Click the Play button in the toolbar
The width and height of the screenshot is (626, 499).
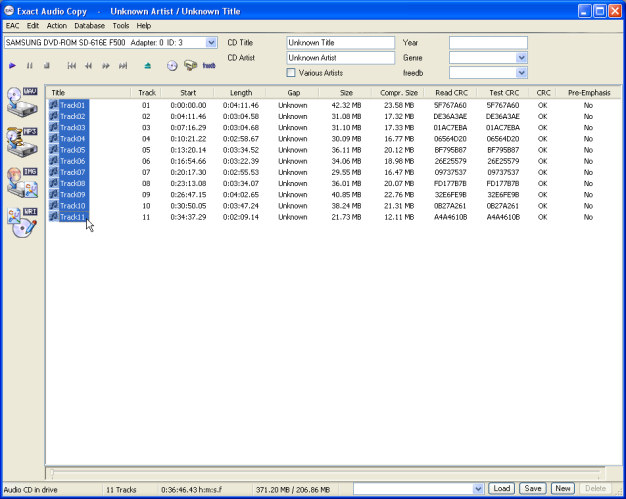pyautogui.click(x=13, y=66)
